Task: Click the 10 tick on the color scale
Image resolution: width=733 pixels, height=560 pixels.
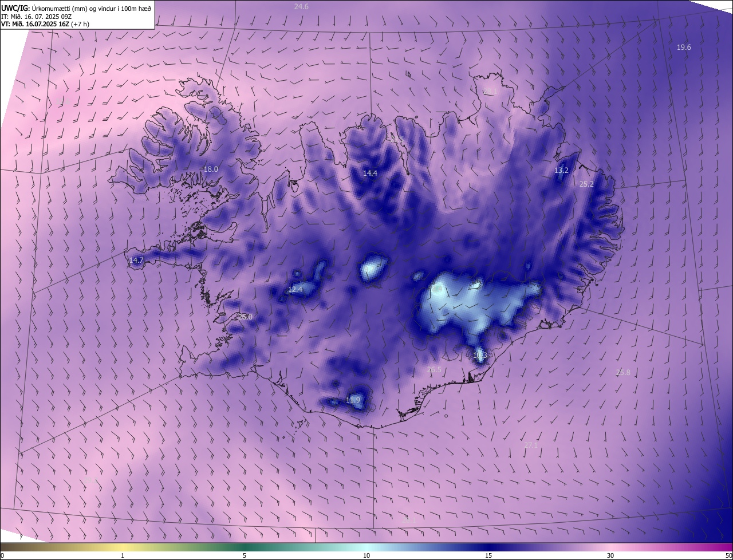Action: pos(366,555)
